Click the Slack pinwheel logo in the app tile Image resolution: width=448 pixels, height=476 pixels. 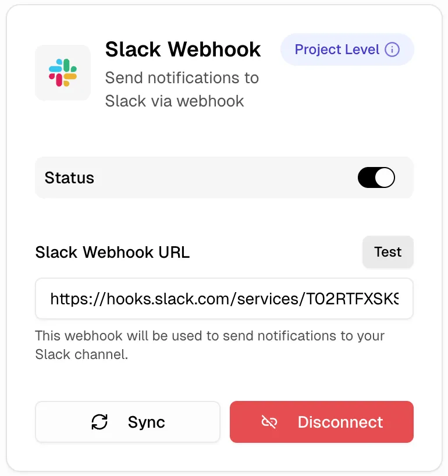63,72
